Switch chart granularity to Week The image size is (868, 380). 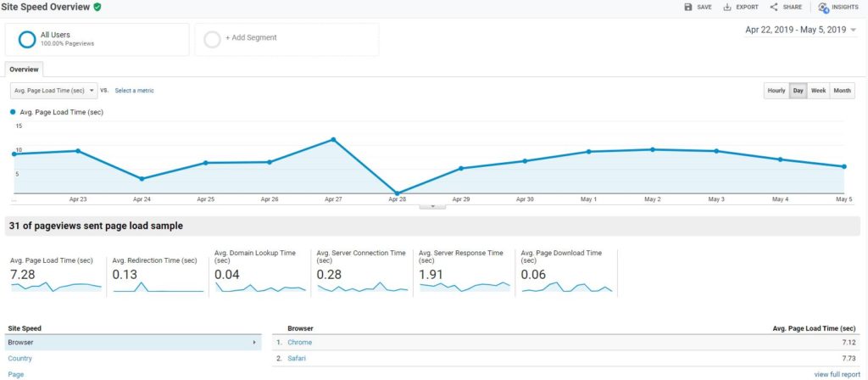(x=818, y=90)
